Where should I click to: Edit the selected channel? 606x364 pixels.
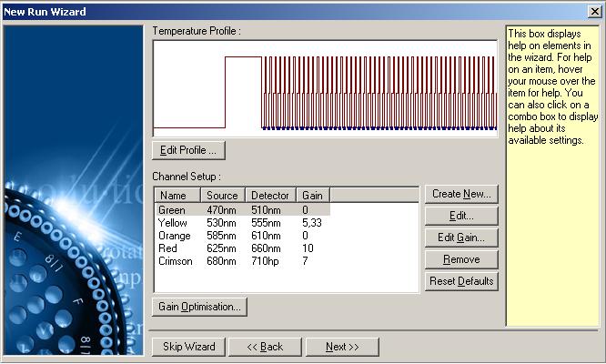tap(461, 216)
